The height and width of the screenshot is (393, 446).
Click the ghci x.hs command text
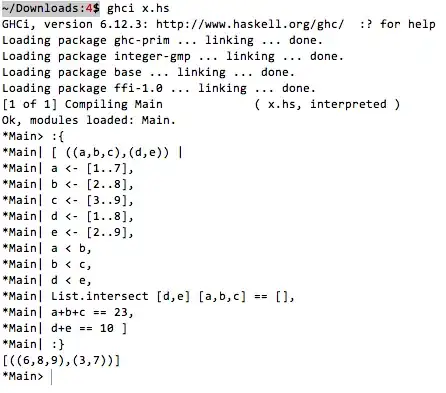[138, 8]
